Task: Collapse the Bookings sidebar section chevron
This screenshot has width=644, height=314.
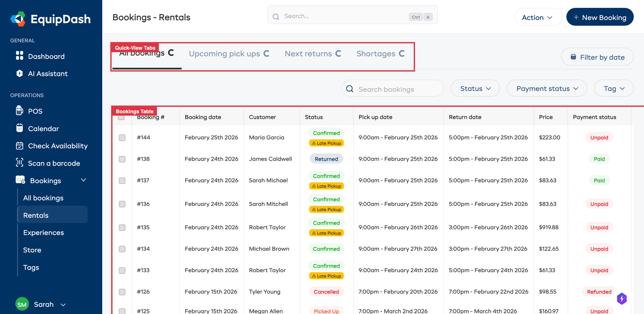Action: click(x=83, y=180)
